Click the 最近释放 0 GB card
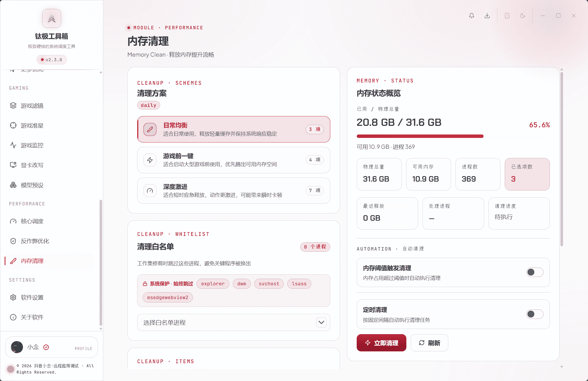 pos(387,213)
